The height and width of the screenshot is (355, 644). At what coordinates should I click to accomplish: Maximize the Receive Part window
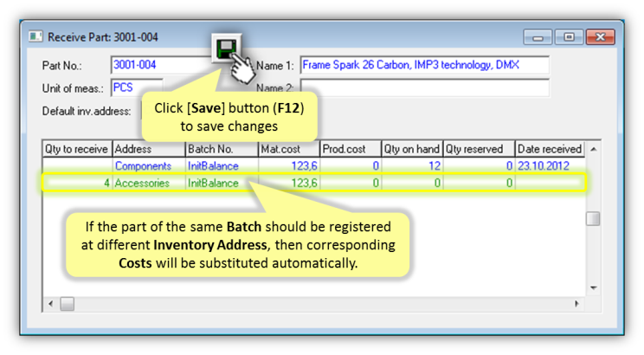coord(569,37)
